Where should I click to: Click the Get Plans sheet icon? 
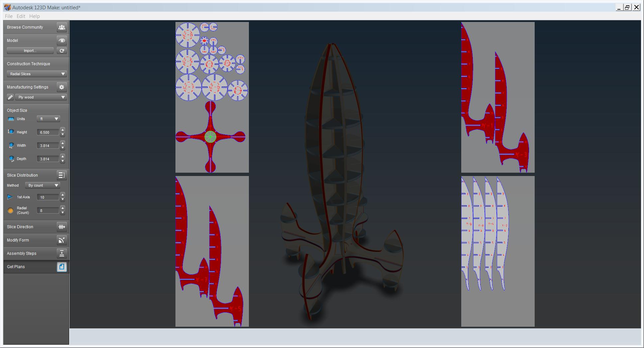tap(61, 267)
